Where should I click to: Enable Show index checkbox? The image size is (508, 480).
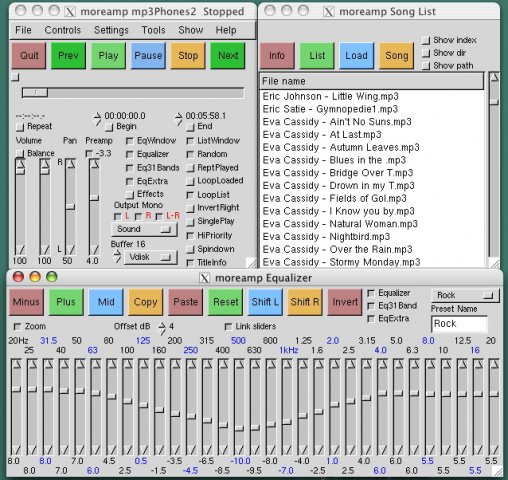426,41
